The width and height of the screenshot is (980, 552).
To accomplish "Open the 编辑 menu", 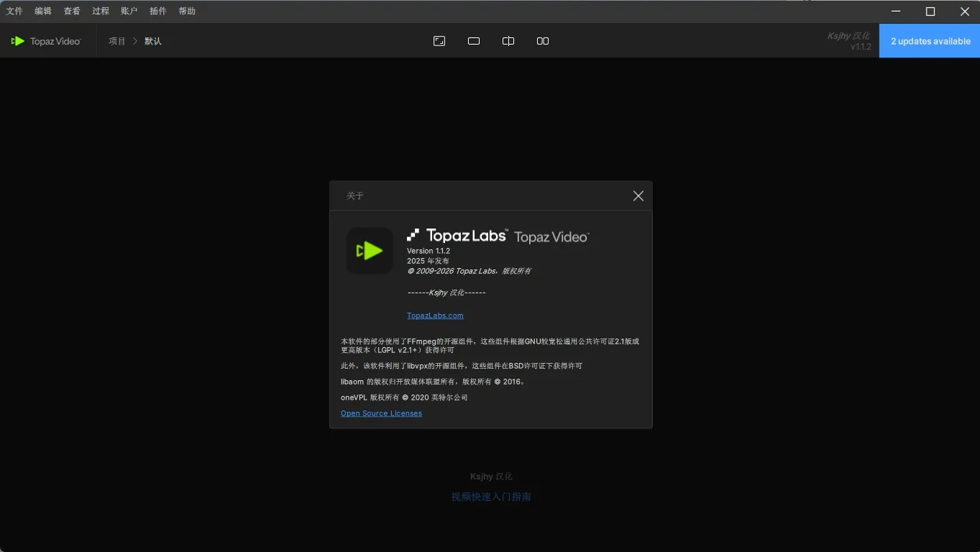I will [42, 11].
